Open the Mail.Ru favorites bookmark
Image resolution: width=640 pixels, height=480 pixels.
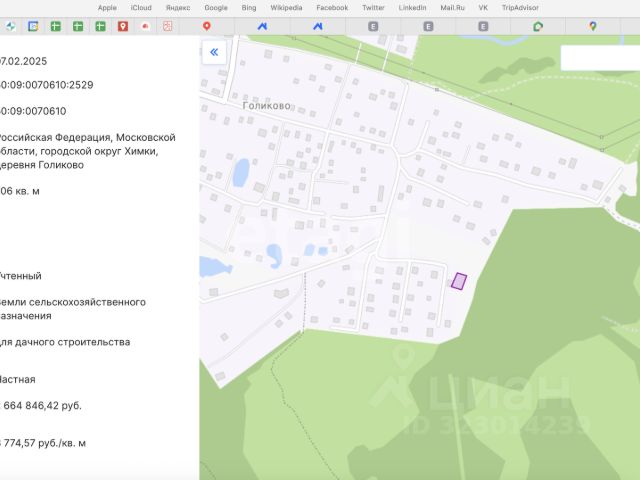pyautogui.click(x=452, y=8)
